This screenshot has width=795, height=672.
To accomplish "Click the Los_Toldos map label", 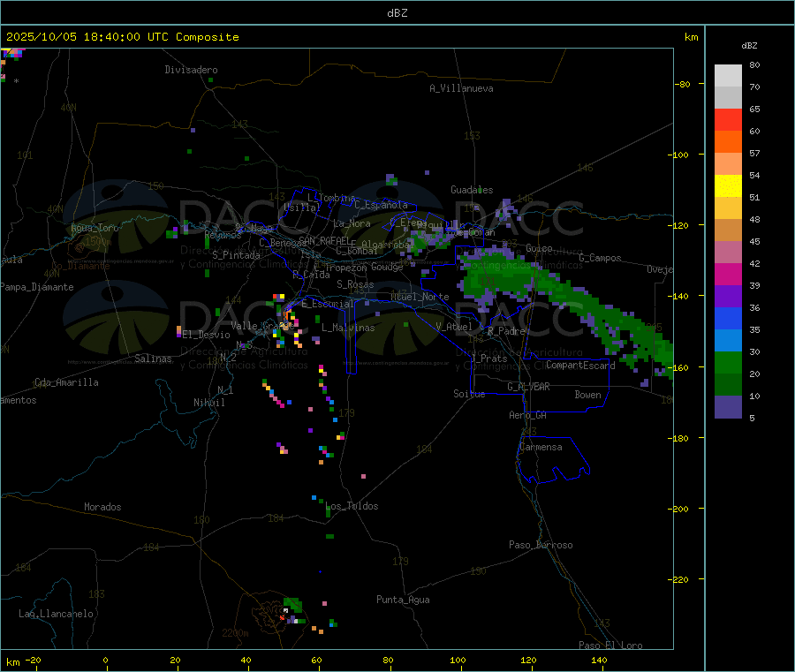I will (x=352, y=506).
